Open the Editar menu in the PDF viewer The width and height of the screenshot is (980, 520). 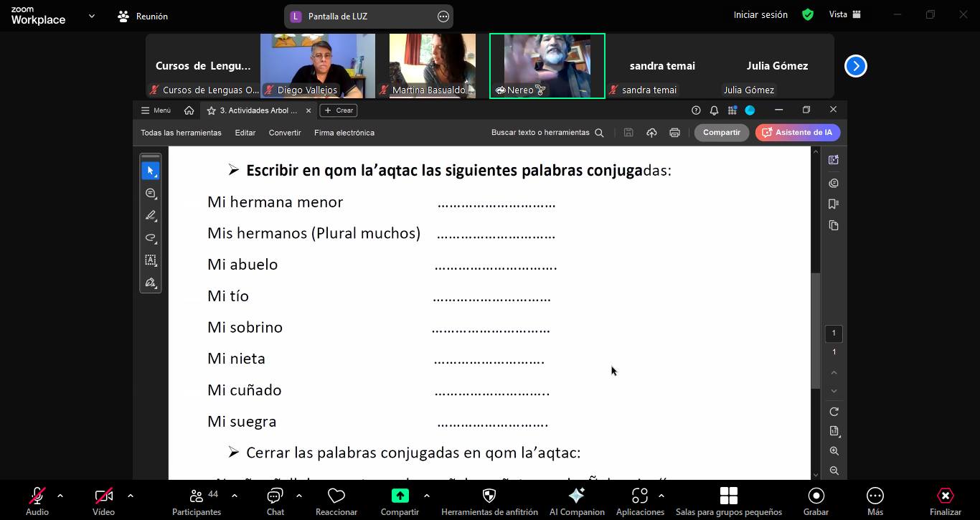click(x=245, y=133)
